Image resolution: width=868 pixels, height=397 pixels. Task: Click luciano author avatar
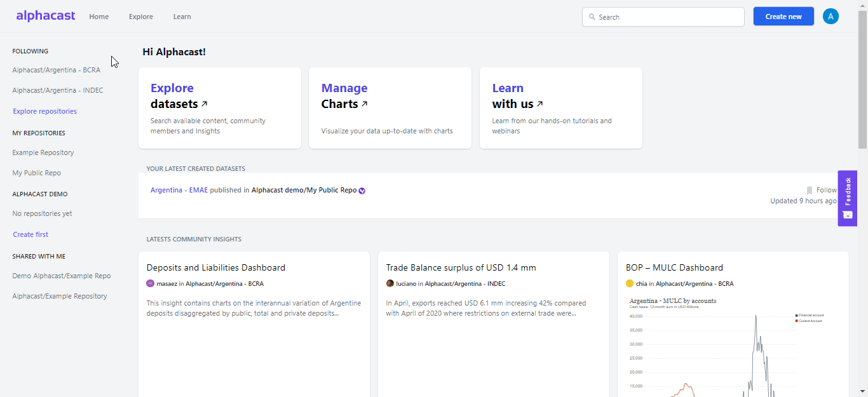pos(390,283)
